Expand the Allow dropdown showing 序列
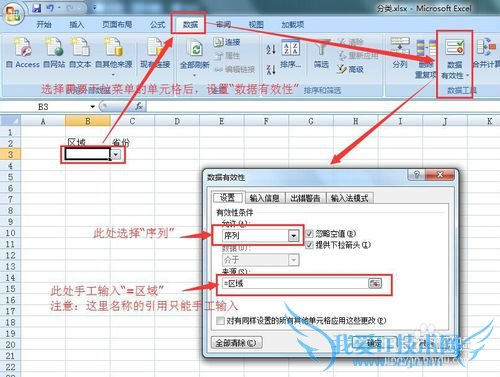500x377 pixels. 293,236
